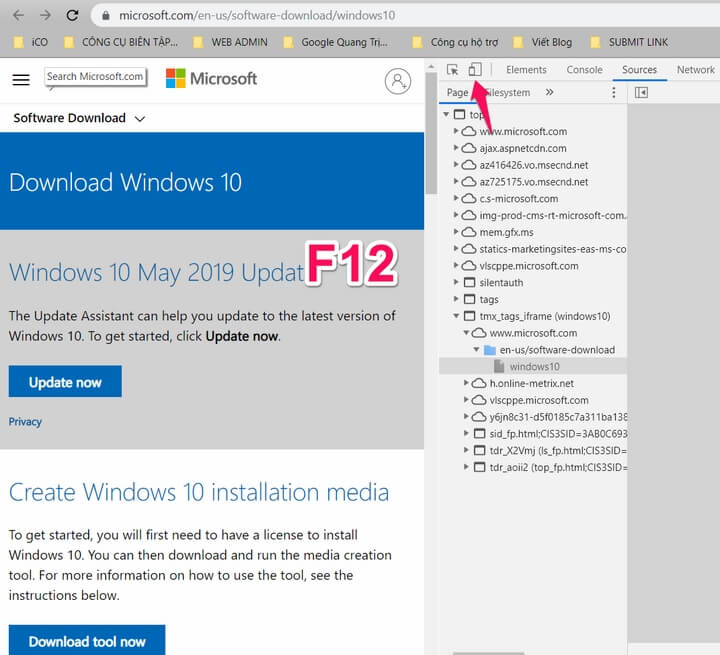Collapse the en-us/software-download folder

tap(476, 350)
